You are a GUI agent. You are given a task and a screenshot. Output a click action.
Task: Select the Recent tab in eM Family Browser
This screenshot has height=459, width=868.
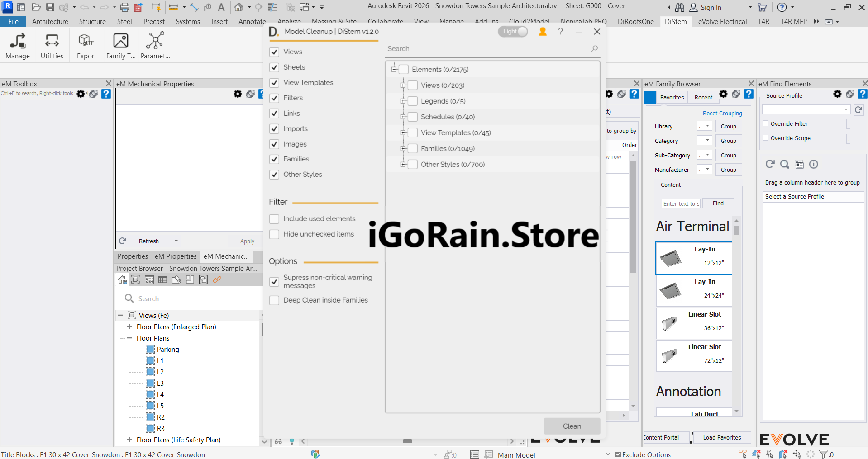coord(703,97)
